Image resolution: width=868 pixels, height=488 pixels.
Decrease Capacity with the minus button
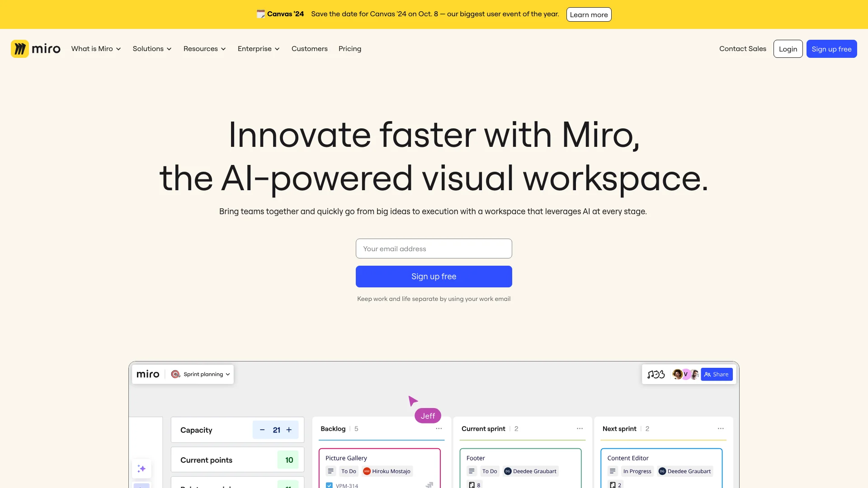[x=262, y=430]
